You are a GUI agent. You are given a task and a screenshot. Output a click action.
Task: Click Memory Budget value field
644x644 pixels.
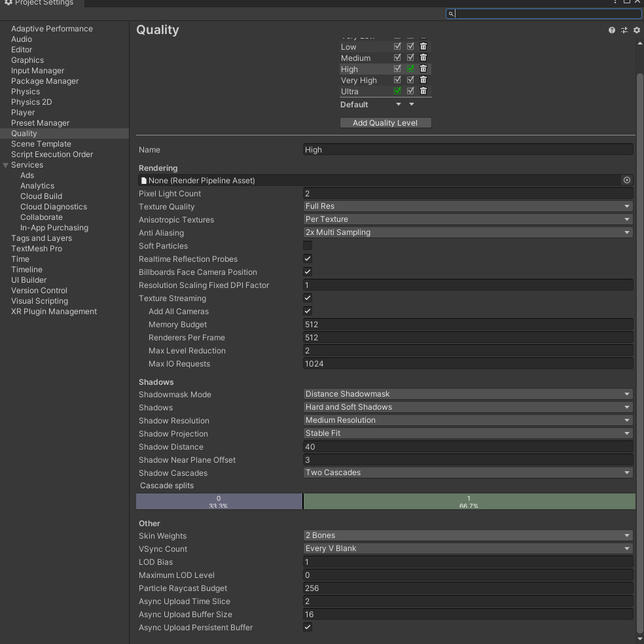[468, 325]
